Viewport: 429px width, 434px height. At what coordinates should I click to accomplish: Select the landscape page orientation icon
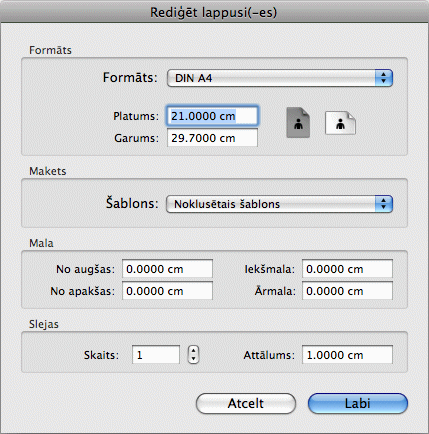(x=340, y=123)
